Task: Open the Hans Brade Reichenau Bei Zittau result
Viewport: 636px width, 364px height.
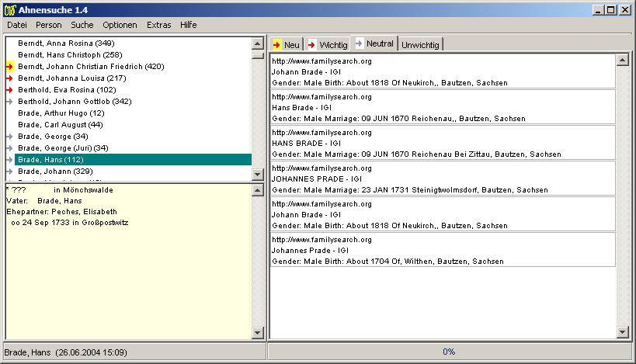Action: coord(443,143)
